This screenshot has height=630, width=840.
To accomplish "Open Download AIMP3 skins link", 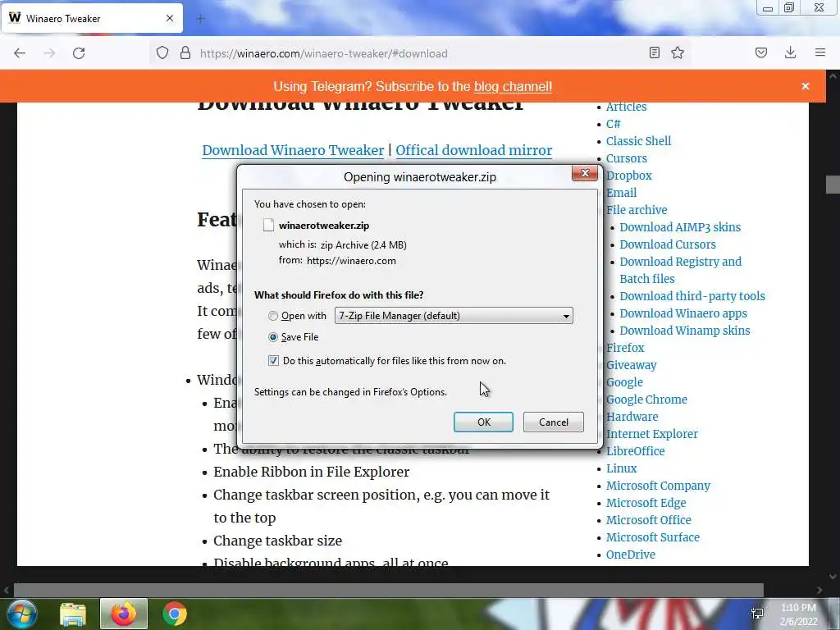I will 680,227.
